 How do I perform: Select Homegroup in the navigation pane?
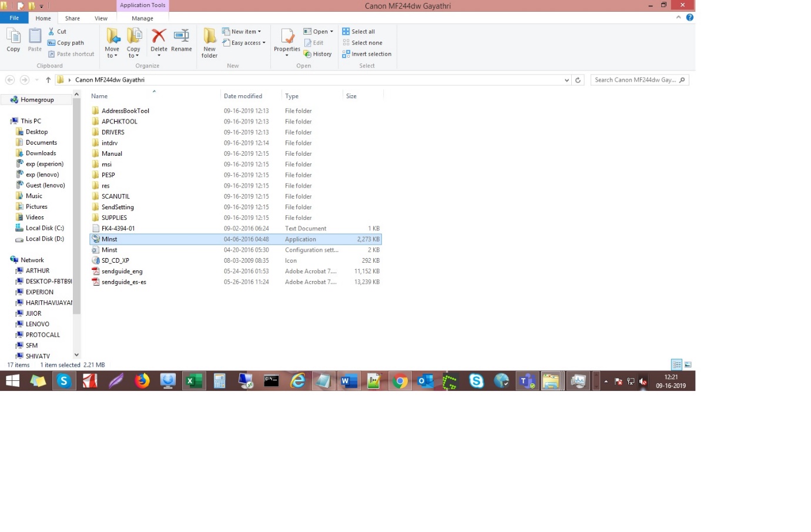pos(37,100)
